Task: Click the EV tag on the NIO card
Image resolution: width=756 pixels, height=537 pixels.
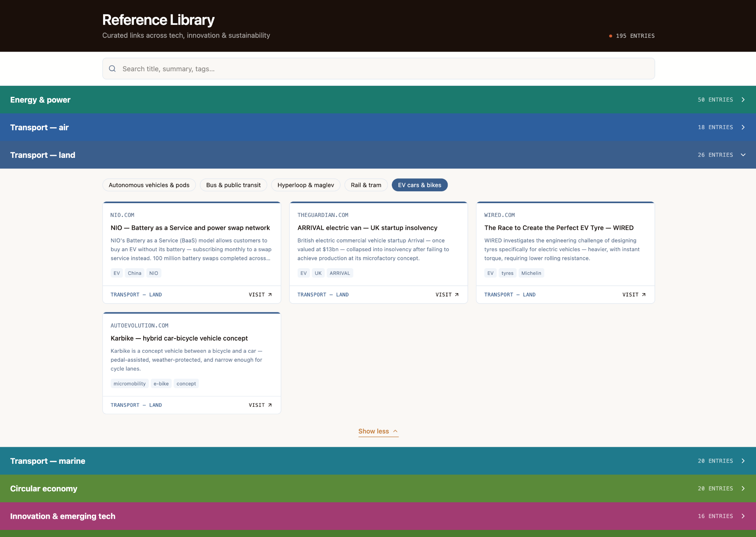Action: point(117,273)
